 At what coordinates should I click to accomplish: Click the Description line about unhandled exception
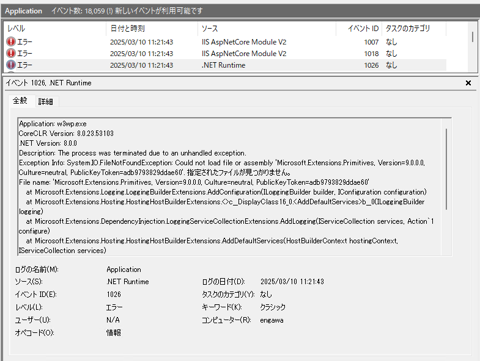pos(132,153)
